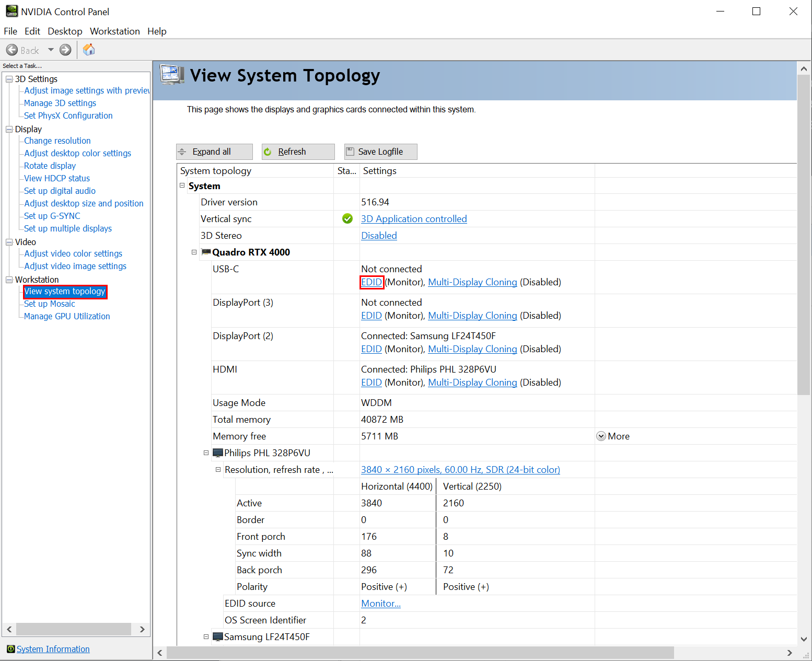Viewport: 812px width, 661px height.
Task: Click the Back arrow icon in toolbar
Action: 12,50
